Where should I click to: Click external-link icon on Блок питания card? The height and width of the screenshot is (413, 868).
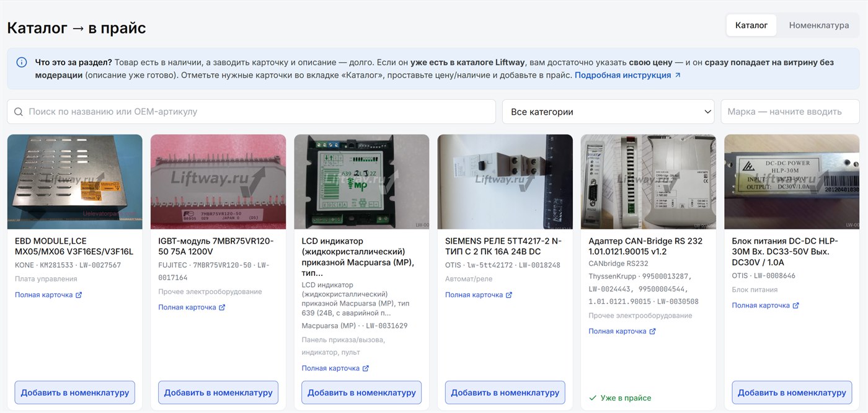click(x=796, y=306)
